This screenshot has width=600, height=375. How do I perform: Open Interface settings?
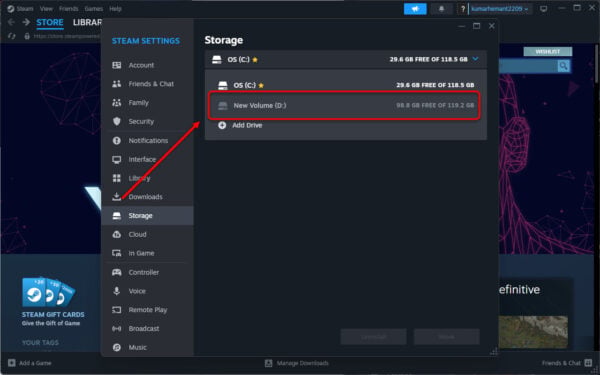click(147, 159)
